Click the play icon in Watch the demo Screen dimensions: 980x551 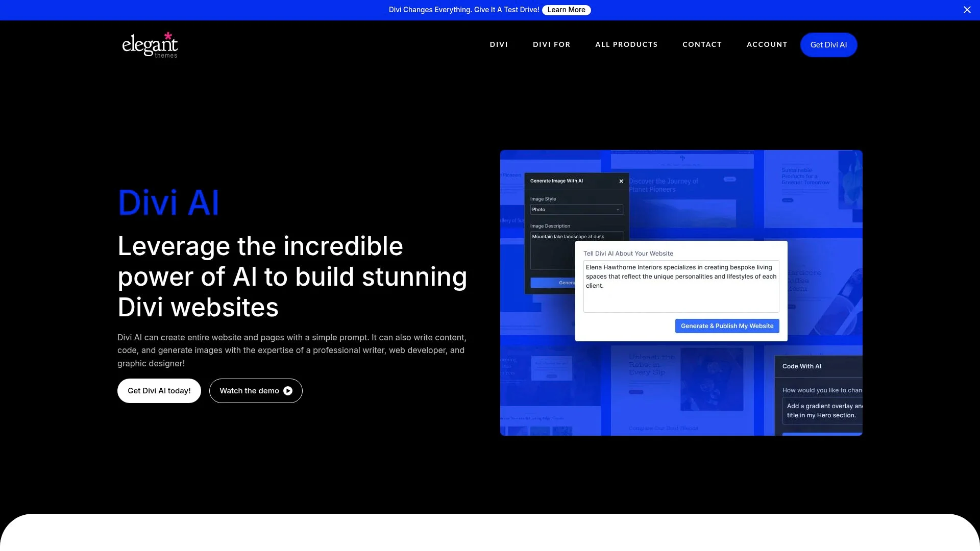[x=288, y=391]
